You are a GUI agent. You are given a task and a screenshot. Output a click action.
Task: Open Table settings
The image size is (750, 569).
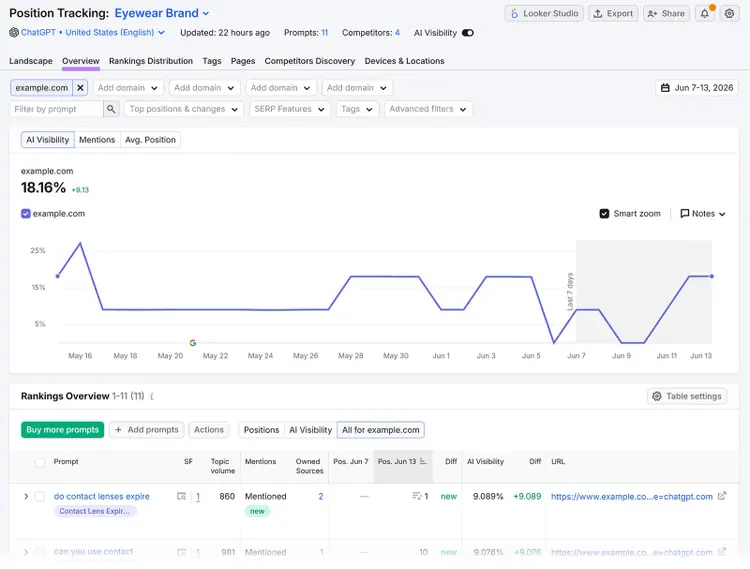[687, 396]
